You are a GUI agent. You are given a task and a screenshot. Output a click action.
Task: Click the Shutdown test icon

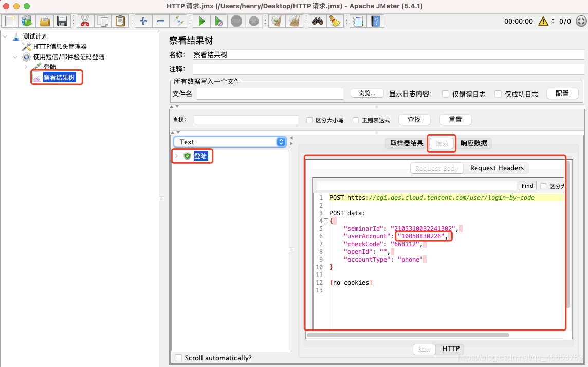click(x=254, y=21)
